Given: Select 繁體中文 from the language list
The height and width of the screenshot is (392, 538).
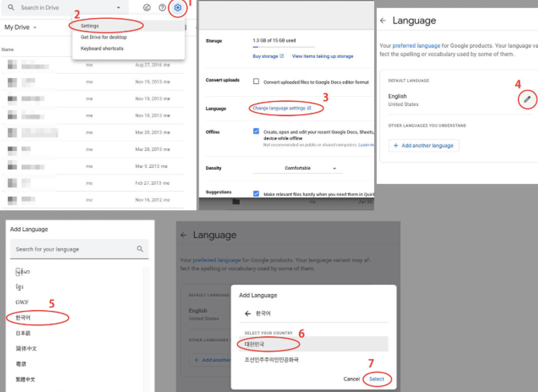Looking at the screenshot, I should (x=26, y=379).
